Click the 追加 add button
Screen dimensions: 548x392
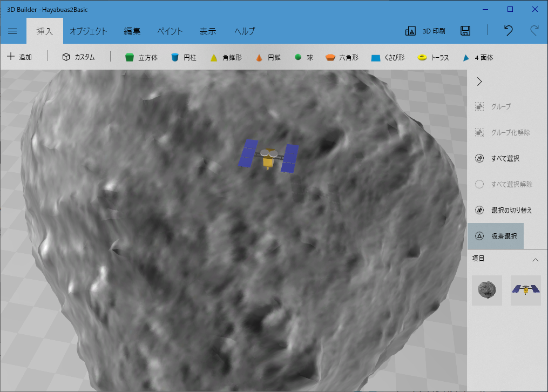[x=19, y=57]
